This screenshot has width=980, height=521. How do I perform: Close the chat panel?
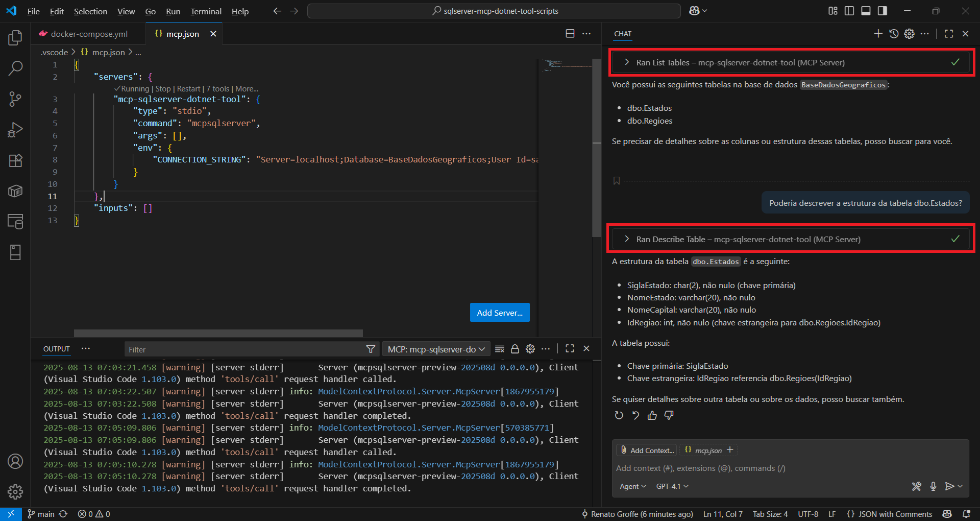click(965, 34)
